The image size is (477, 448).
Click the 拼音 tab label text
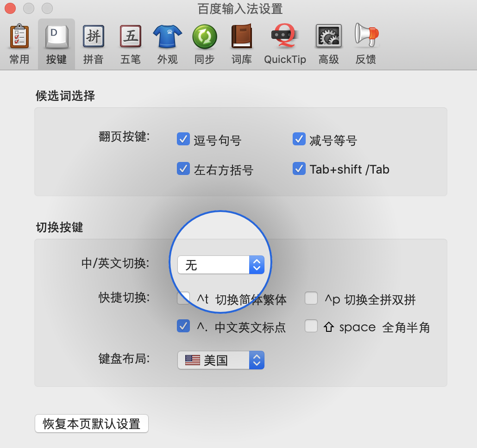point(94,59)
